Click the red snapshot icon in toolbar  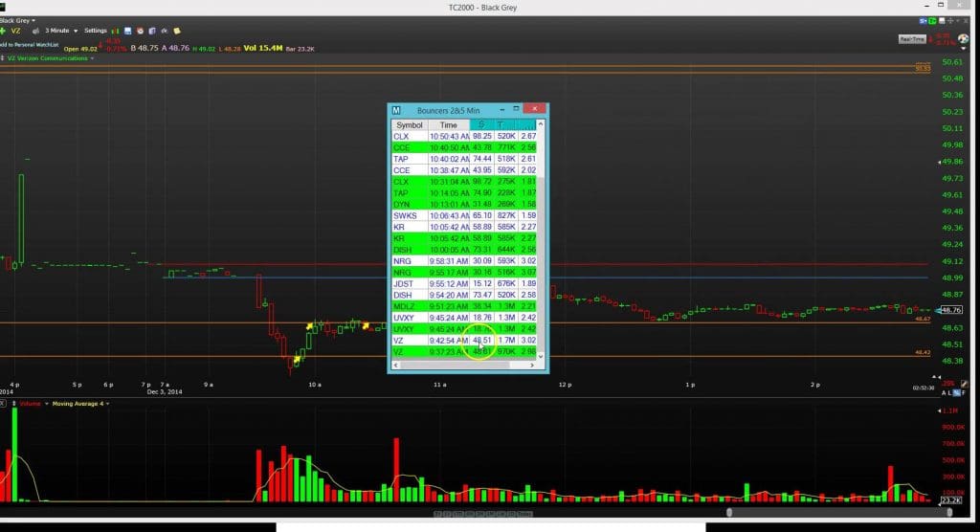140,31
